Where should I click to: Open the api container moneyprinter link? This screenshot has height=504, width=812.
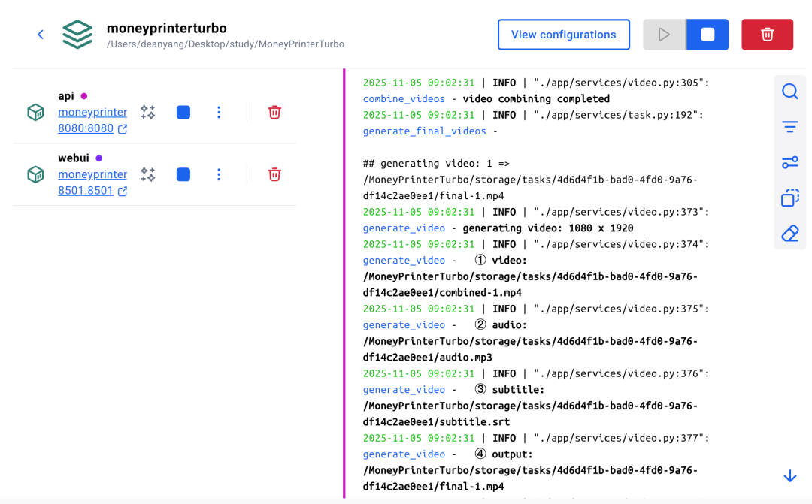pyautogui.click(x=92, y=112)
